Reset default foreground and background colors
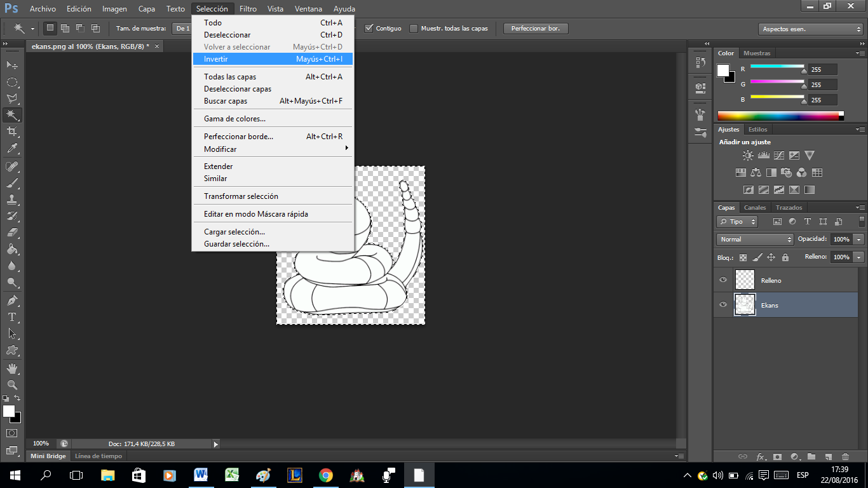Image resolution: width=868 pixels, height=488 pixels. 6,398
